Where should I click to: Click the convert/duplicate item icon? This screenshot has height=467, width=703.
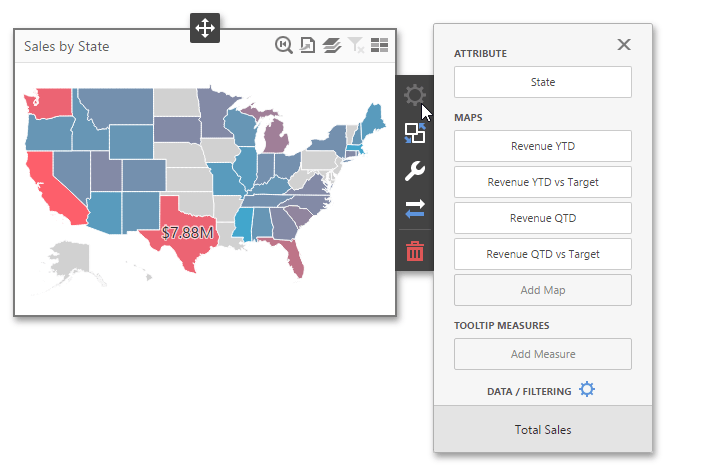point(415,133)
